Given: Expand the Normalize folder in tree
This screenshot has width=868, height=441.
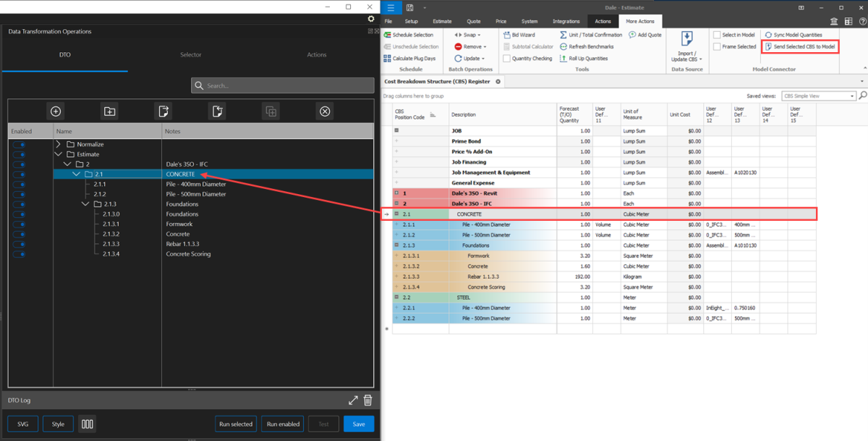Looking at the screenshot, I should point(59,145).
